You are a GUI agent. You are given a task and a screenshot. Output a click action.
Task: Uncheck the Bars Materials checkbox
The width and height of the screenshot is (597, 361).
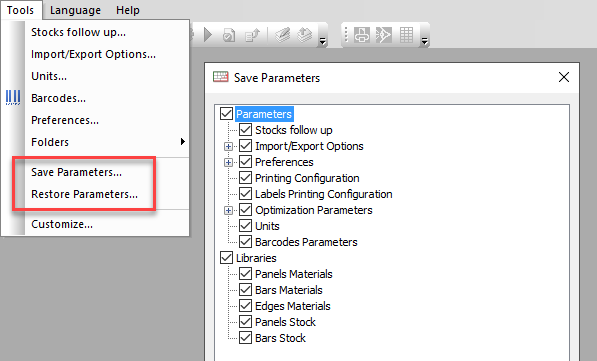(246, 289)
